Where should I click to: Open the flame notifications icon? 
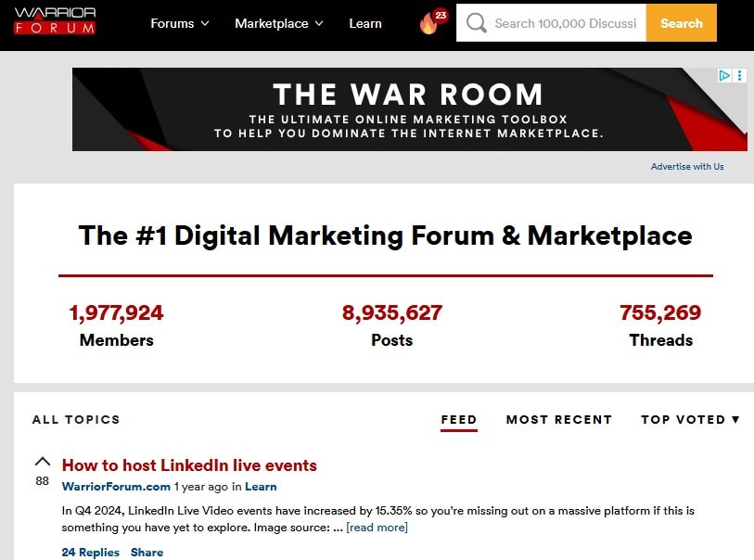tap(428, 27)
